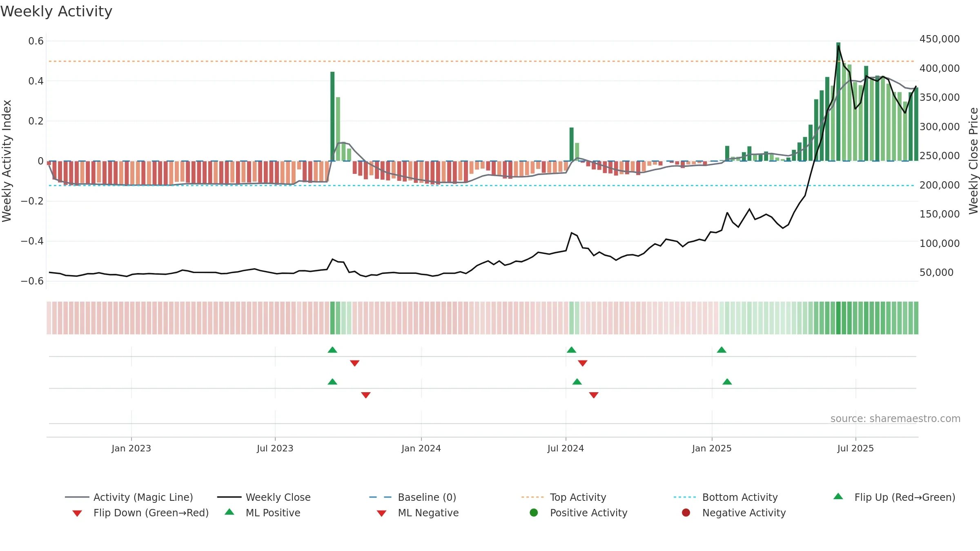980x551 pixels.
Task: Click the 100,000 right axis label
Action: (940, 243)
